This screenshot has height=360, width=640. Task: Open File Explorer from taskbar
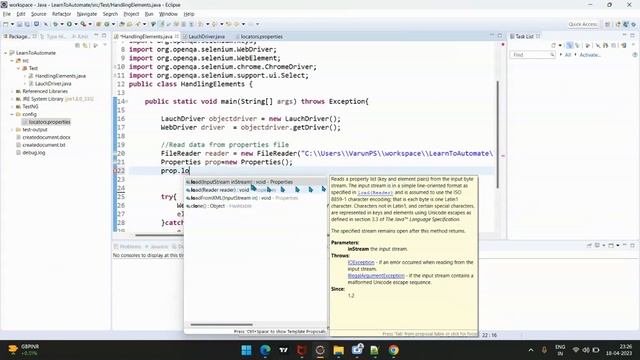338,350
